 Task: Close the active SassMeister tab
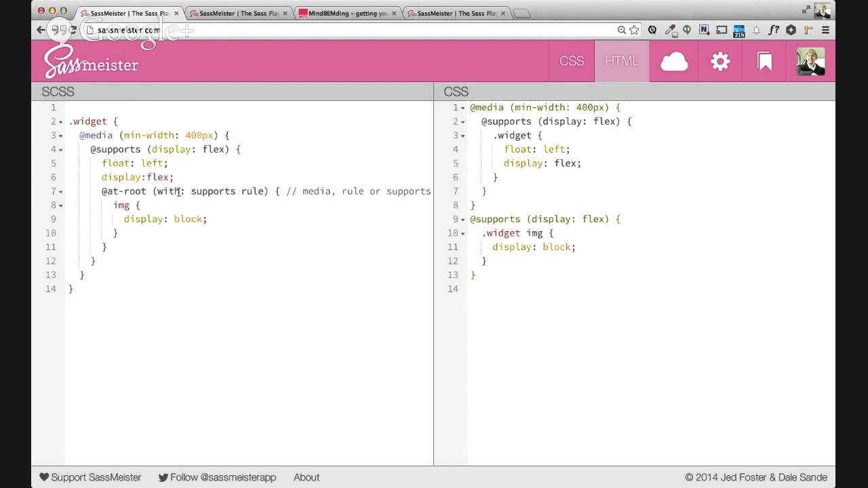click(176, 13)
